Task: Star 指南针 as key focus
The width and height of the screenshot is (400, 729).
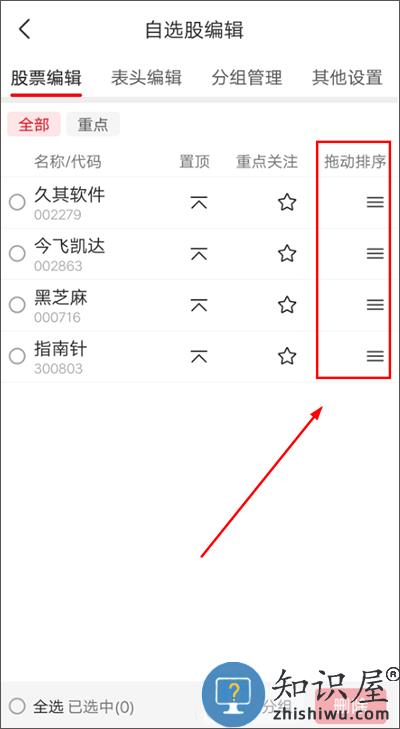Action: click(x=287, y=356)
